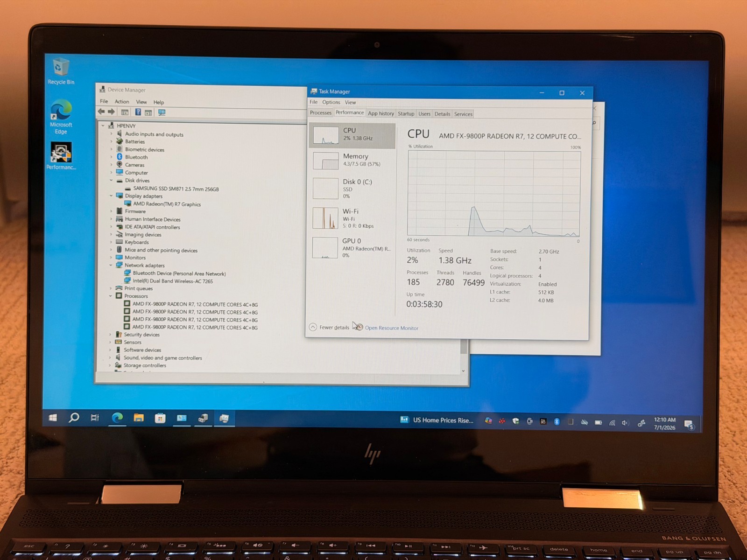Click battery icon in system tray

click(x=598, y=422)
